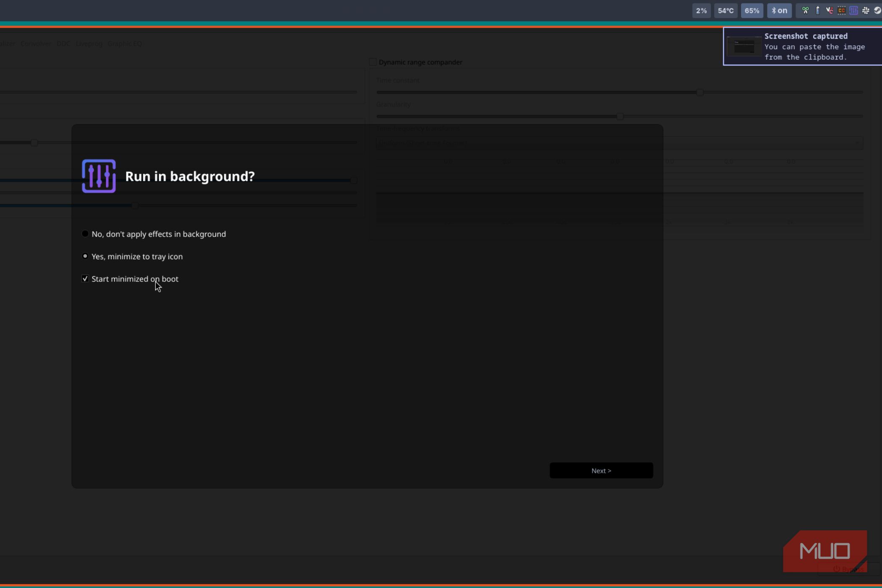
Task: Enable Dynamic range compander checkbox behind dialog
Action: tap(373, 62)
